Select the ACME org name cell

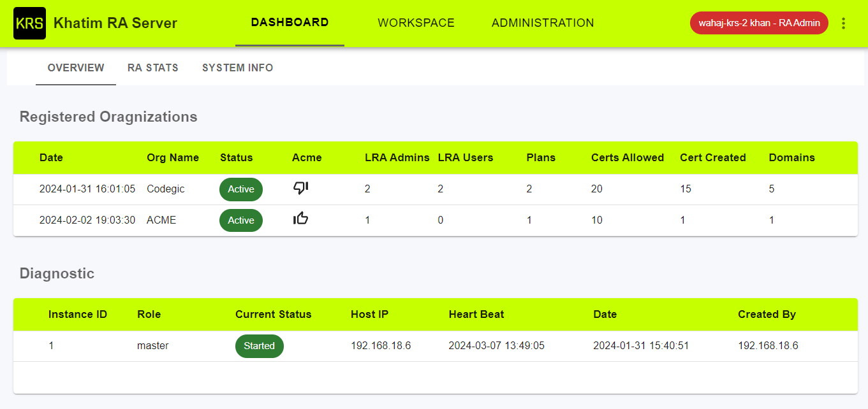pos(161,220)
